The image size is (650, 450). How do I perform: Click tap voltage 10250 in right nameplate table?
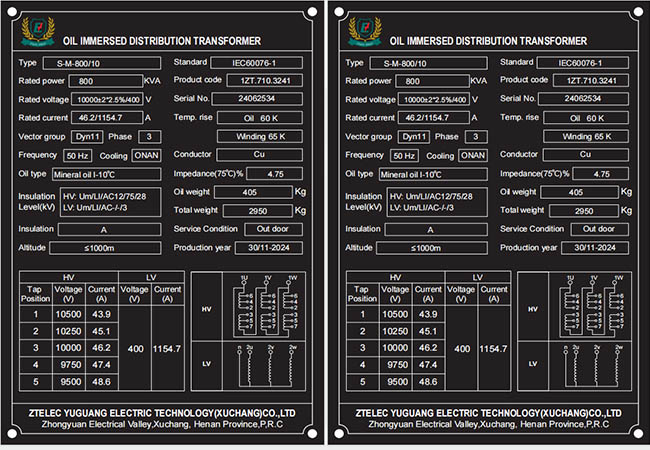click(x=395, y=331)
